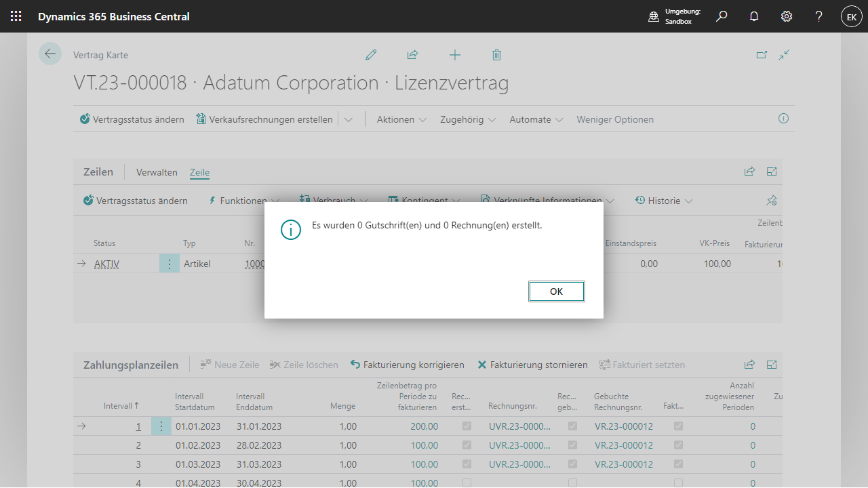This screenshot has width=868, height=488.
Task: Toggle Fakturiert checkbox for interval 3
Action: coord(678,464)
